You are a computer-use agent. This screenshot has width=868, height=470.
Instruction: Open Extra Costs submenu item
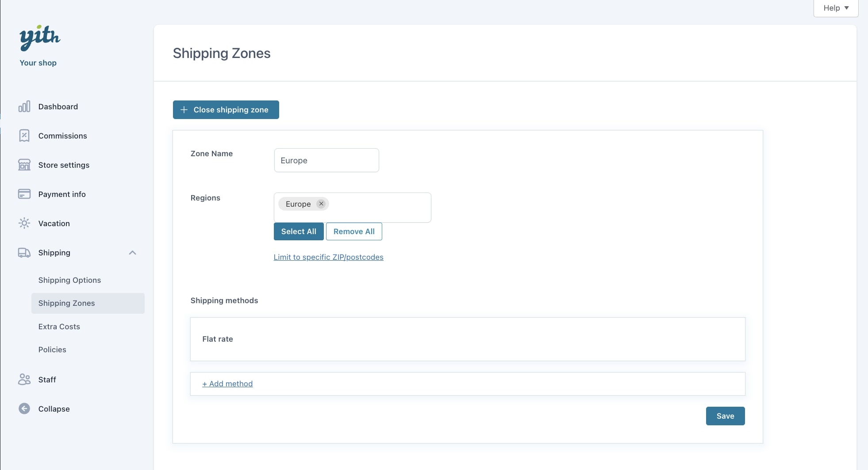click(x=59, y=327)
